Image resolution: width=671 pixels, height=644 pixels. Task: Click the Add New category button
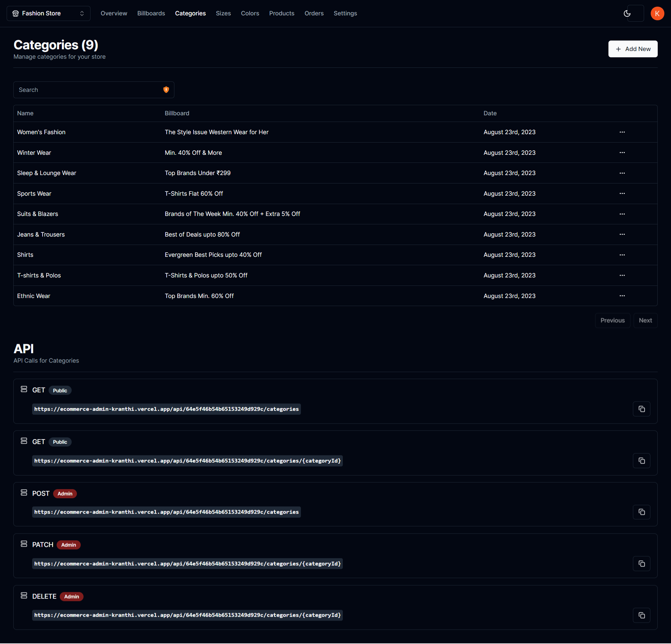[633, 49]
